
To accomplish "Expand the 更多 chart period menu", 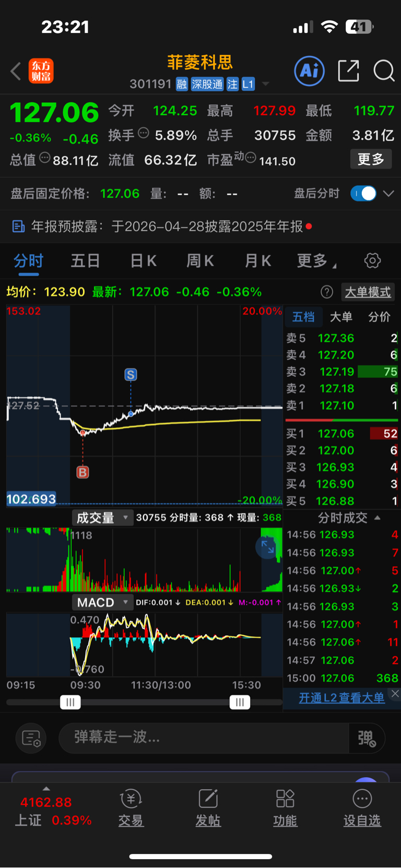I will point(315,260).
